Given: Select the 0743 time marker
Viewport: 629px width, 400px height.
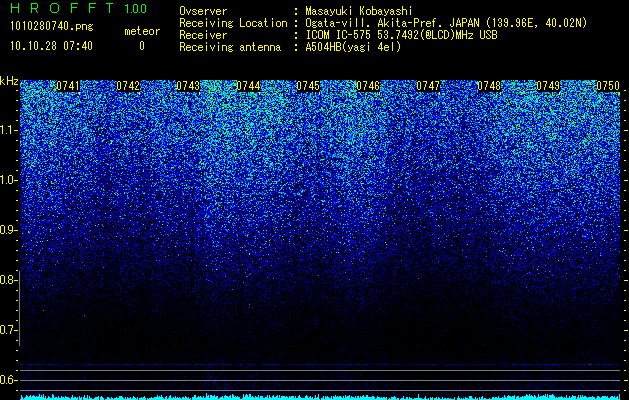Looking at the screenshot, I should [x=188, y=86].
